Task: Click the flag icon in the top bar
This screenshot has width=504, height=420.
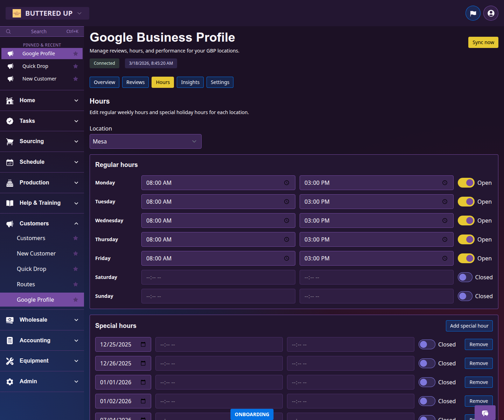Action: click(473, 13)
